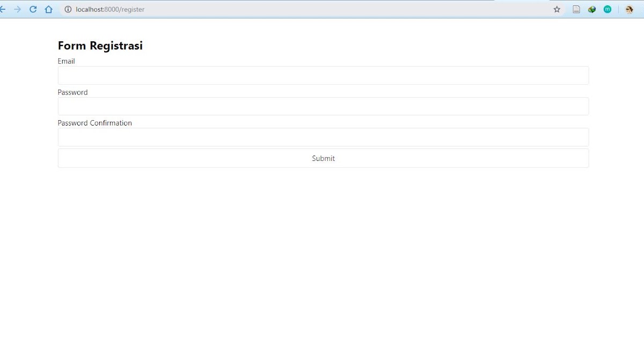Select the Password Confirmation field
The height and width of the screenshot is (338, 644).
pos(322,137)
